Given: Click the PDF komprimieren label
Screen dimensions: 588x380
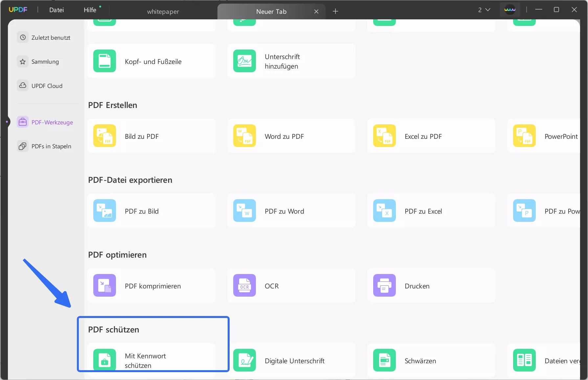Looking at the screenshot, I should point(153,286).
